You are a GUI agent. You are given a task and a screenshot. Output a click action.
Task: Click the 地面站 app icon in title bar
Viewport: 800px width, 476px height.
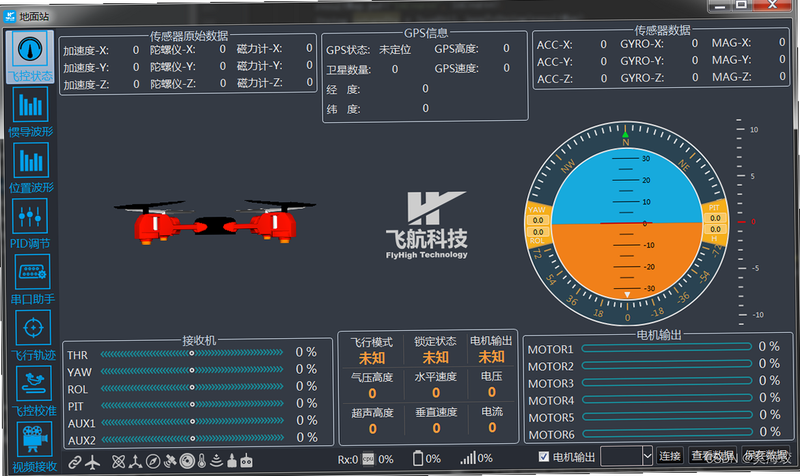coord(10,16)
